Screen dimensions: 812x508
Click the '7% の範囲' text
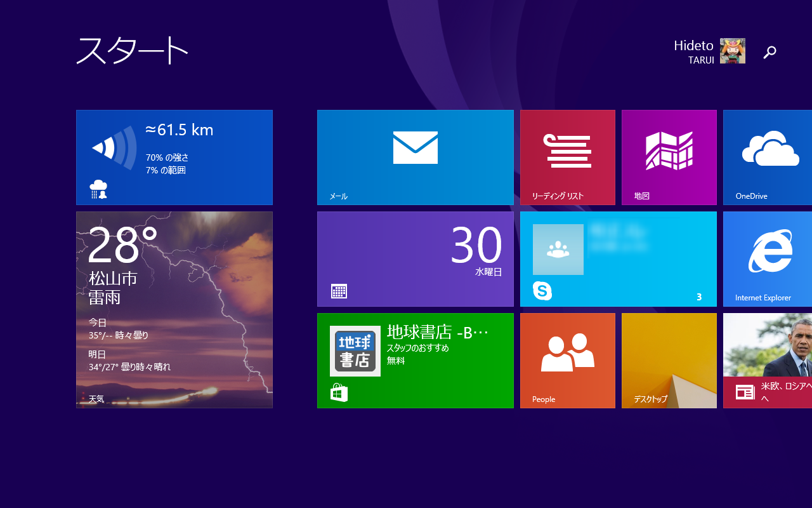tap(166, 170)
